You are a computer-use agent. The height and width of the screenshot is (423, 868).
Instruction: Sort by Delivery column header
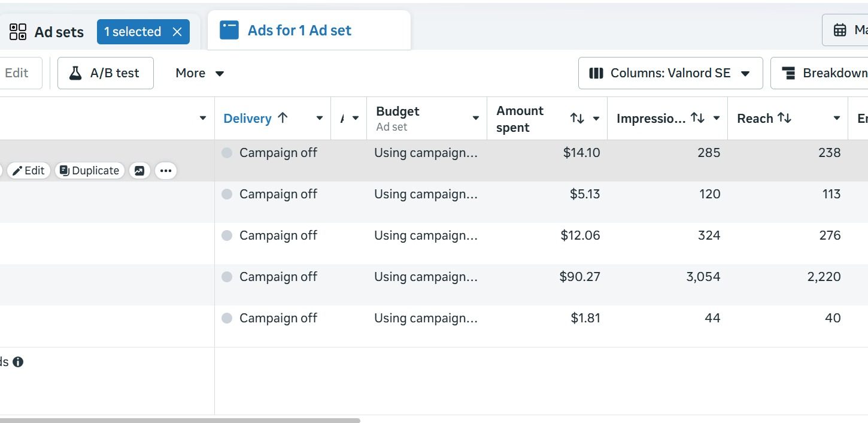click(256, 118)
